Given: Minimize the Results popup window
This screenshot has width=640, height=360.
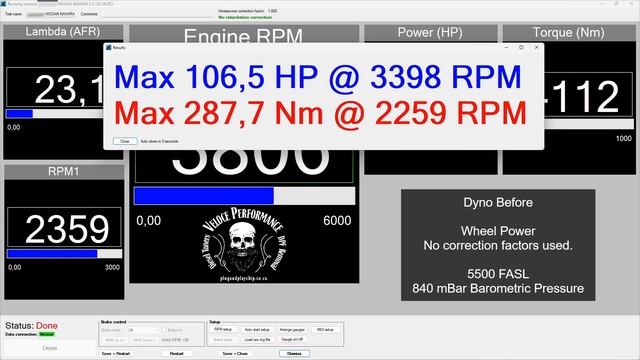Looking at the screenshot, I should [x=506, y=48].
